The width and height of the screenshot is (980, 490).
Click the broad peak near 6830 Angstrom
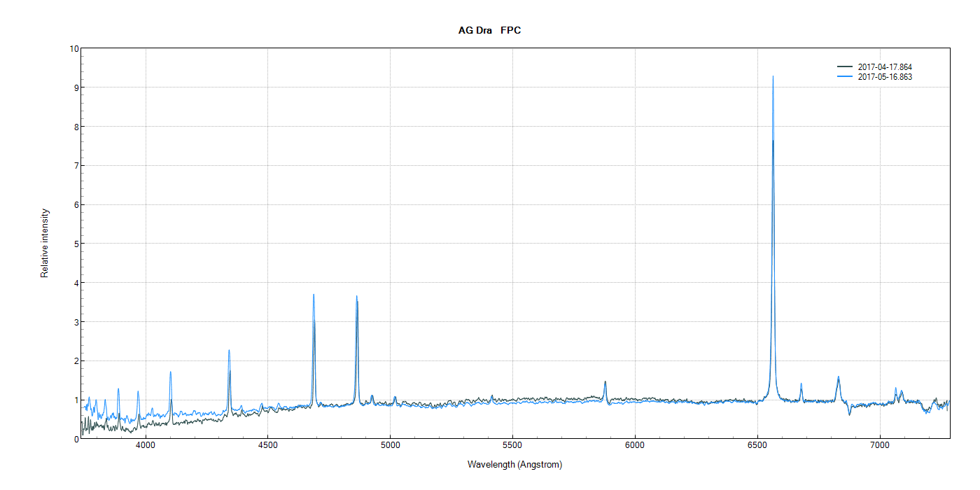[x=838, y=377]
